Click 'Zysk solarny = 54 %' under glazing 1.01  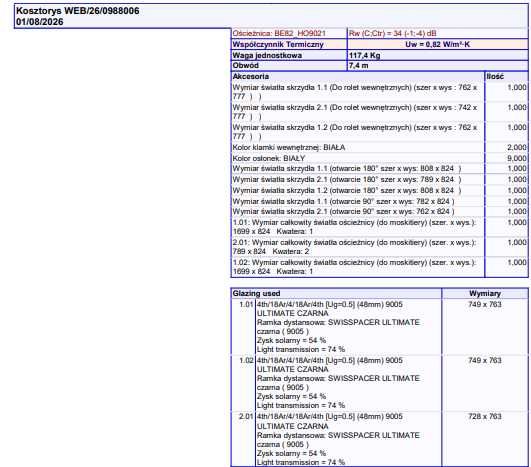[x=291, y=340]
